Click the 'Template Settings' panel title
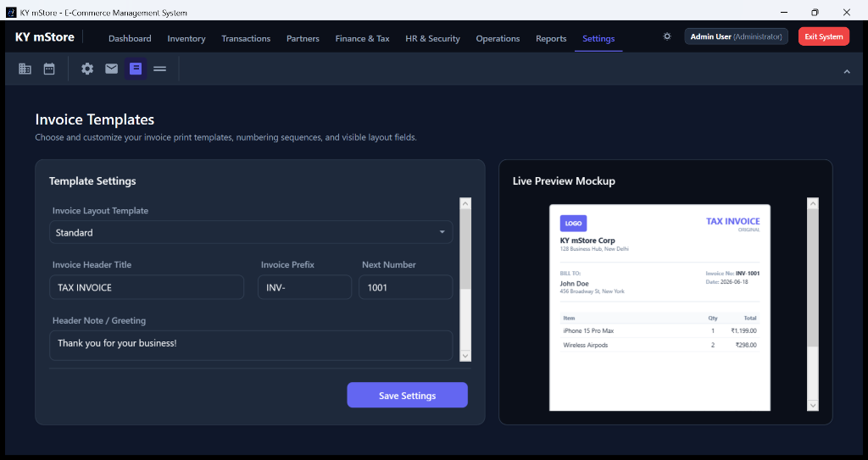The image size is (868, 460). coord(92,181)
